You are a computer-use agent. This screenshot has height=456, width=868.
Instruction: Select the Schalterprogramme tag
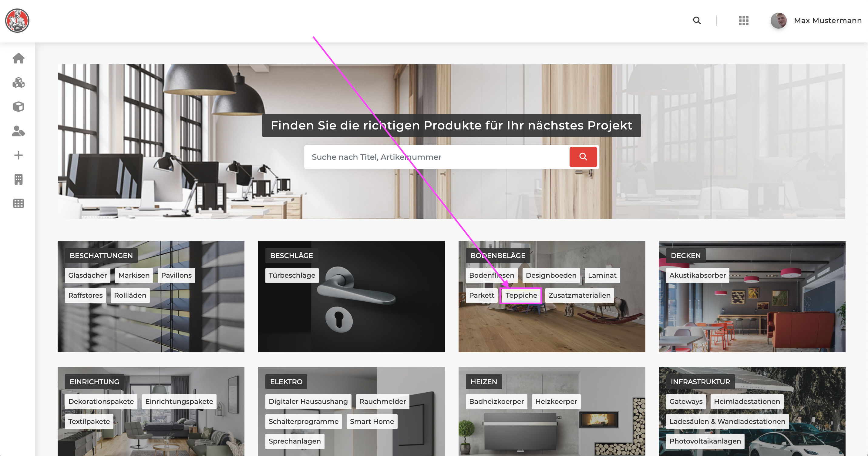click(x=303, y=421)
